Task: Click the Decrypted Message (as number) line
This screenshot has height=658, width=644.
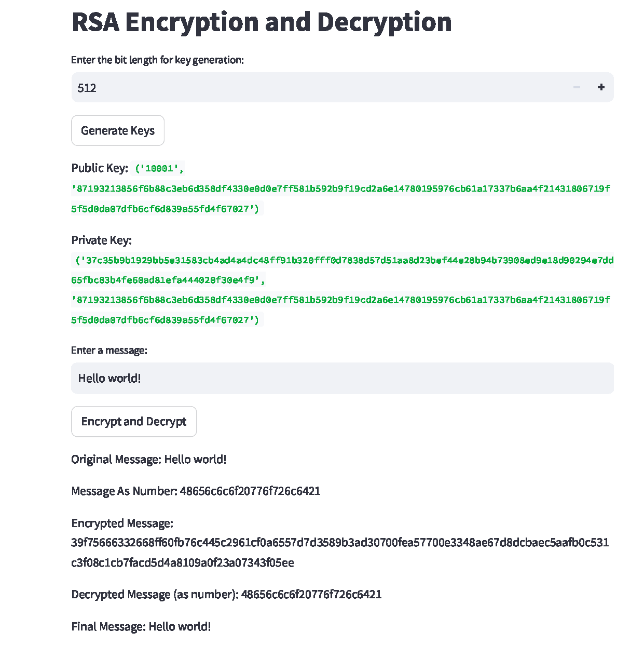Action: (226, 594)
